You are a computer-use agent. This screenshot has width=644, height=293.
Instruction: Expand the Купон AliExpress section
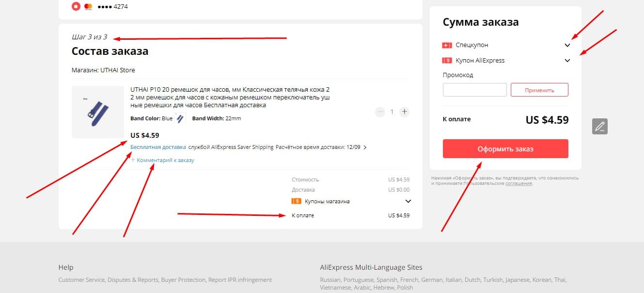click(x=567, y=61)
